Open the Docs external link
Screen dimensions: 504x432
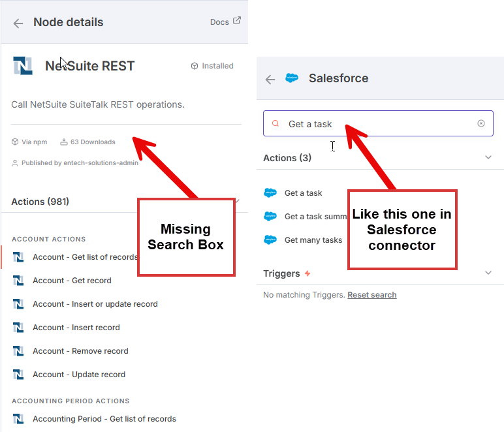225,22
